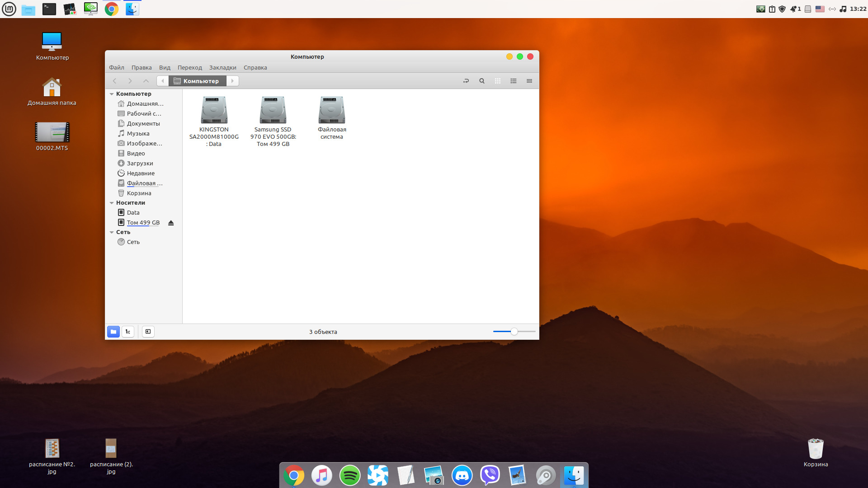Screen dimensions: 868x488
Task: Open Загрузки in the sidebar
Action: (x=140, y=164)
